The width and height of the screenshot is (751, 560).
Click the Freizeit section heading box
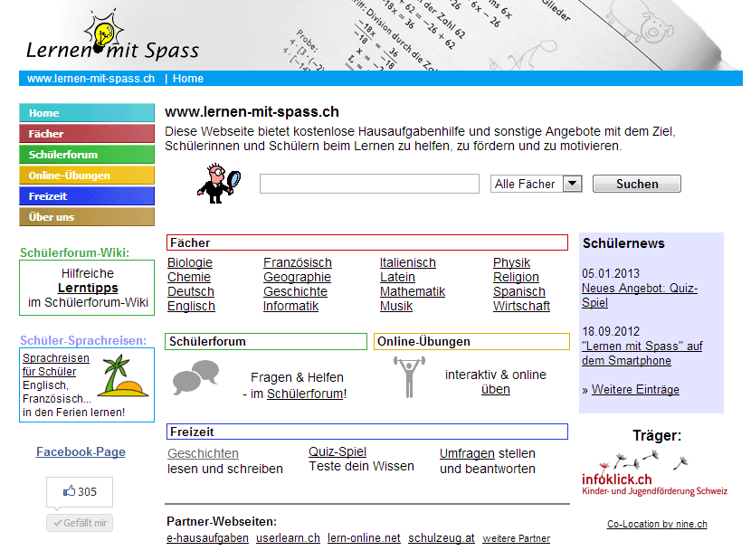click(367, 432)
